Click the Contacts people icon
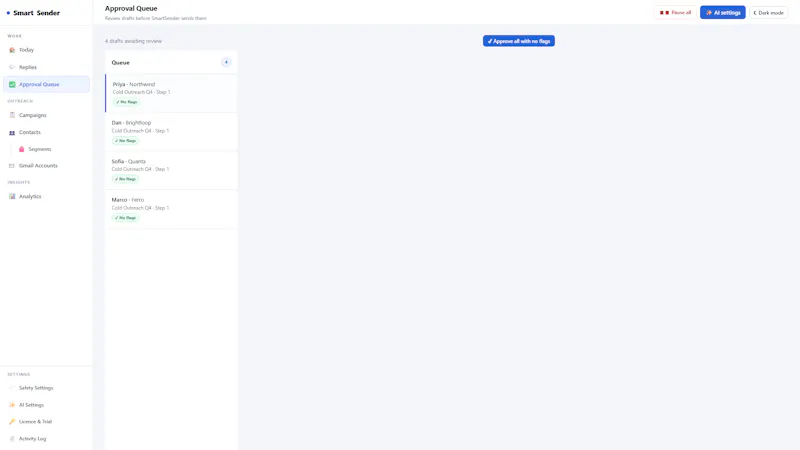Image resolution: width=800 pixels, height=450 pixels. [x=12, y=132]
